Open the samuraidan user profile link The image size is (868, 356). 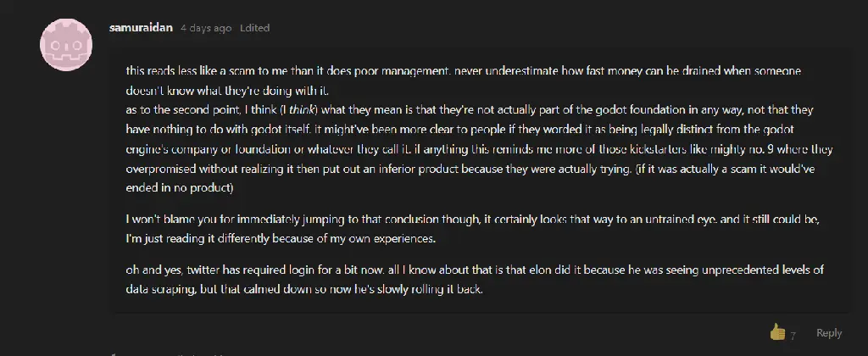142,28
